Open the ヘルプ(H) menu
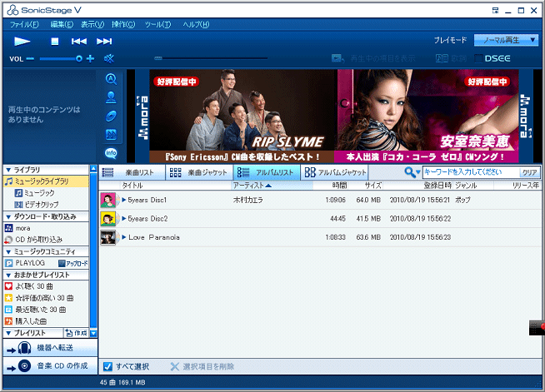545x392 pixels. pos(196,24)
